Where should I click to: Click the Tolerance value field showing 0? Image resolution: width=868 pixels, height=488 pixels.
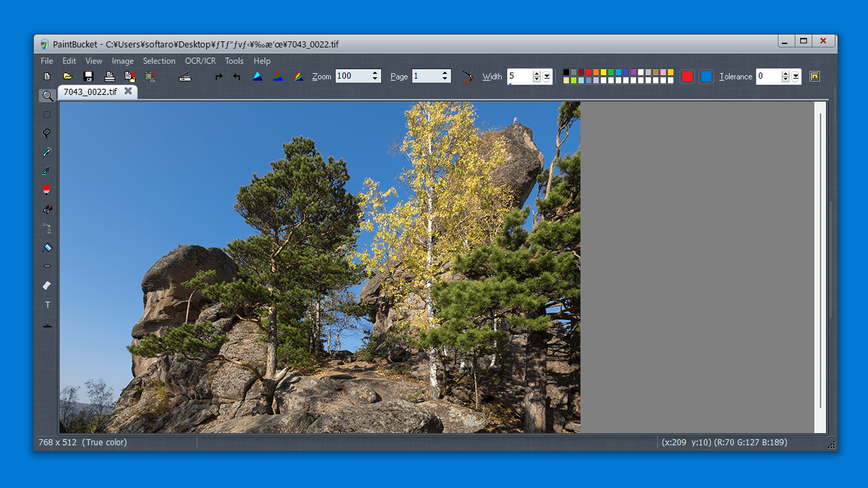pyautogui.click(x=768, y=77)
